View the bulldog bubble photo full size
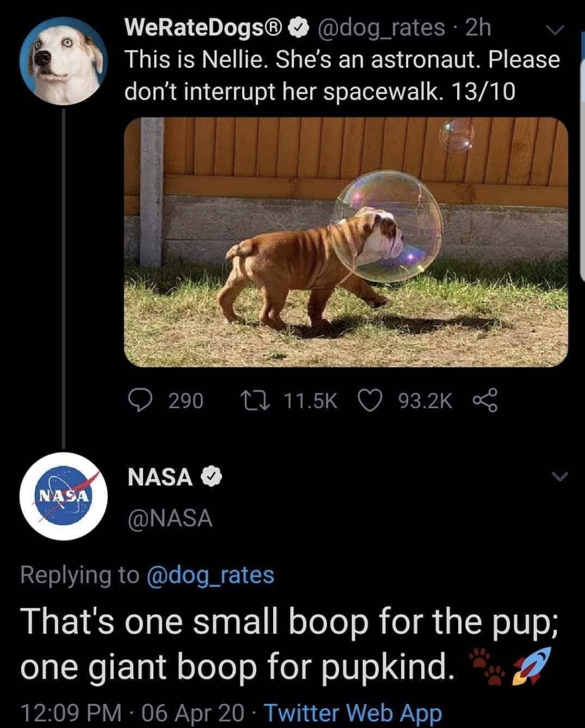 pyautogui.click(x=346, y=242)
